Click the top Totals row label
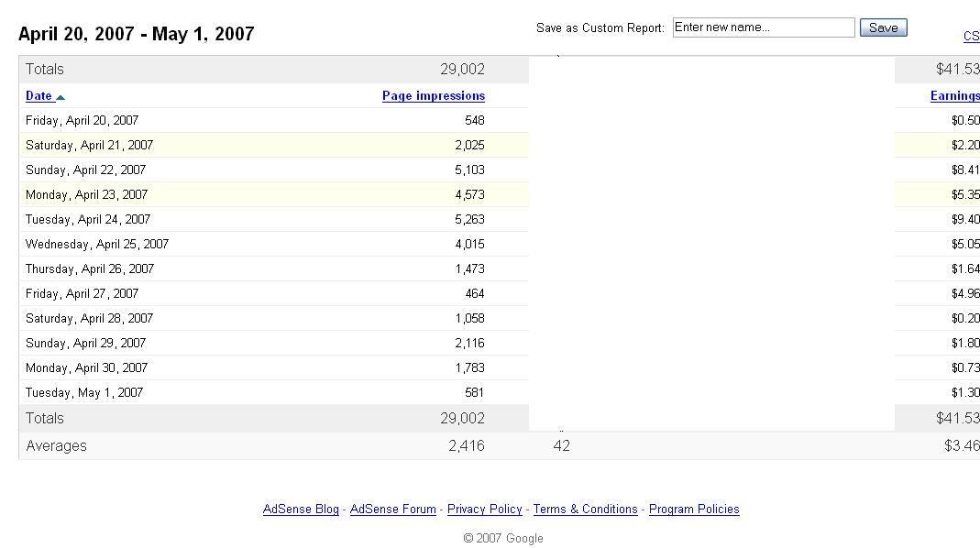 click(x=44, y=70)
